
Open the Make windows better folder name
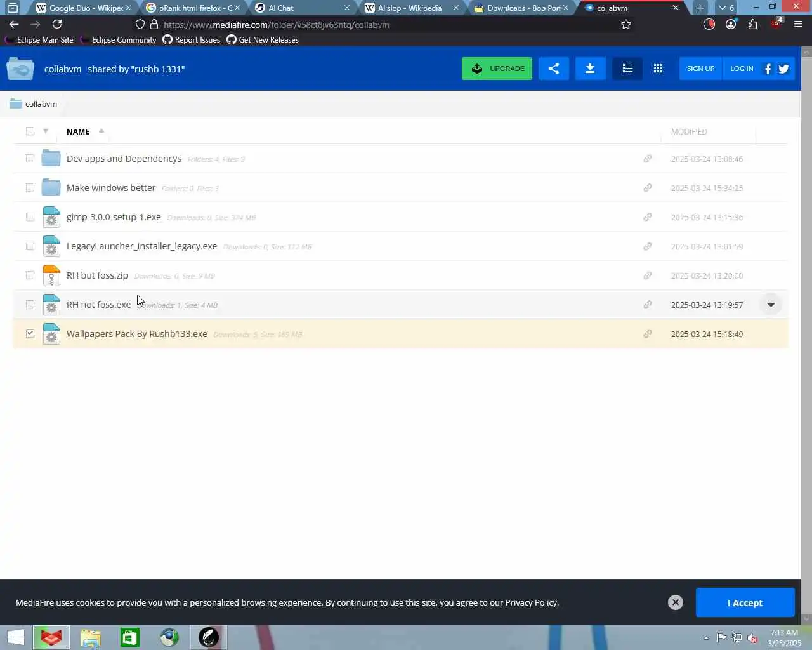click(x=111, y=188)
